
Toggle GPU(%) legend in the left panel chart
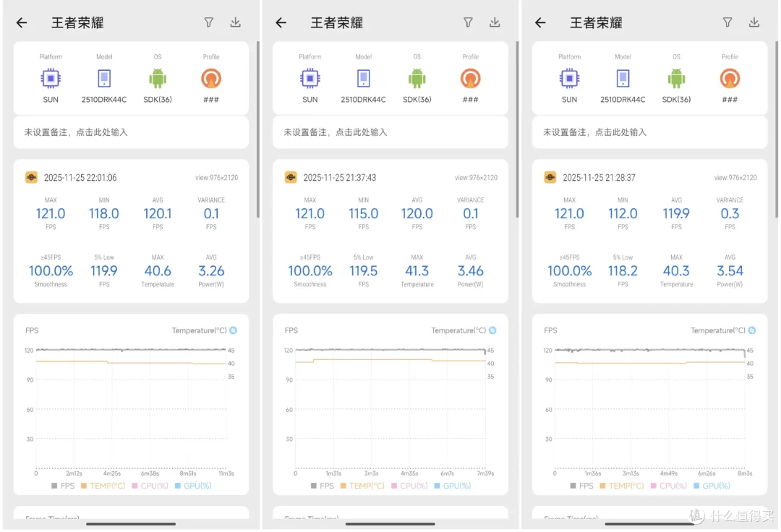point(193,486)
